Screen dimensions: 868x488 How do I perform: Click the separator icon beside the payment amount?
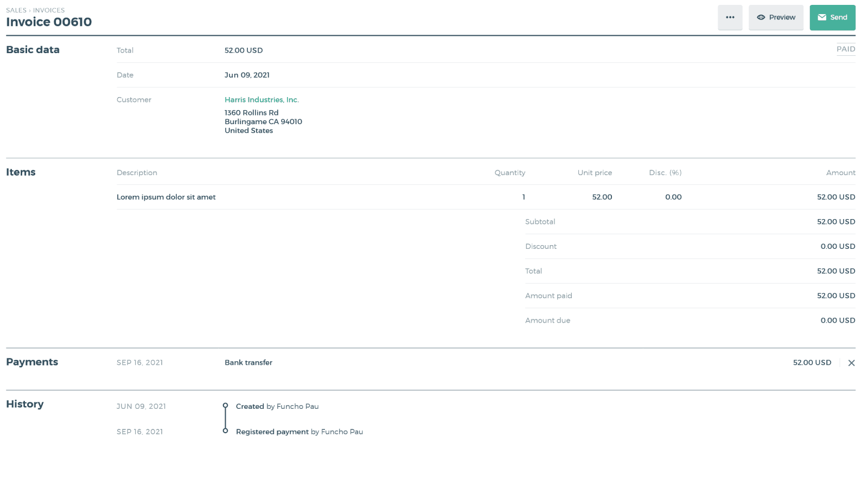[839, 363]
